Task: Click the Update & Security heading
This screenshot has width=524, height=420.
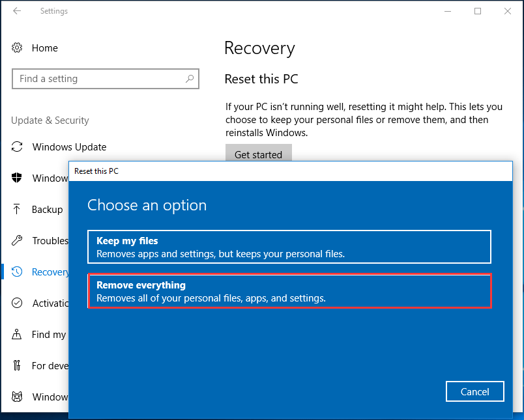Action: (x=50, y=120)
